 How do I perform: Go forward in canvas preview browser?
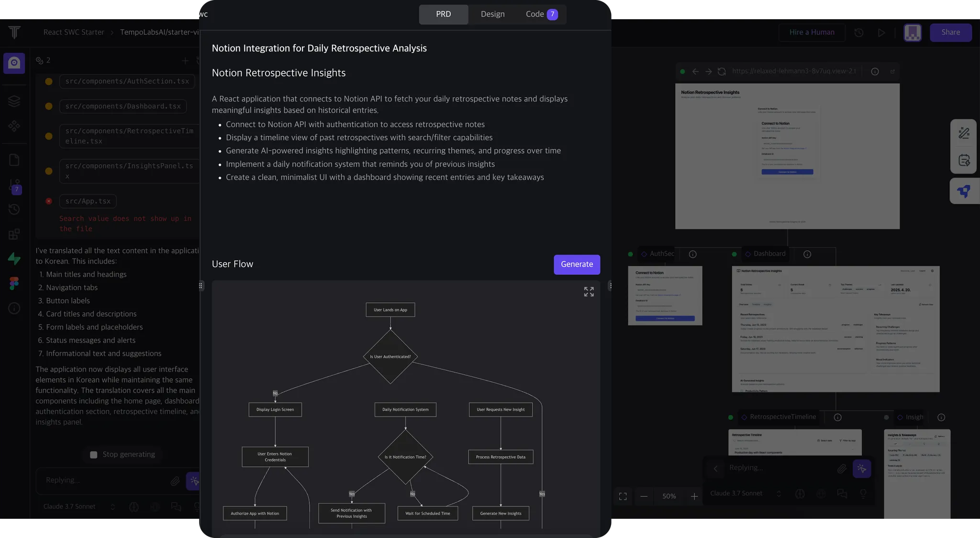click(x=709, y=72)
